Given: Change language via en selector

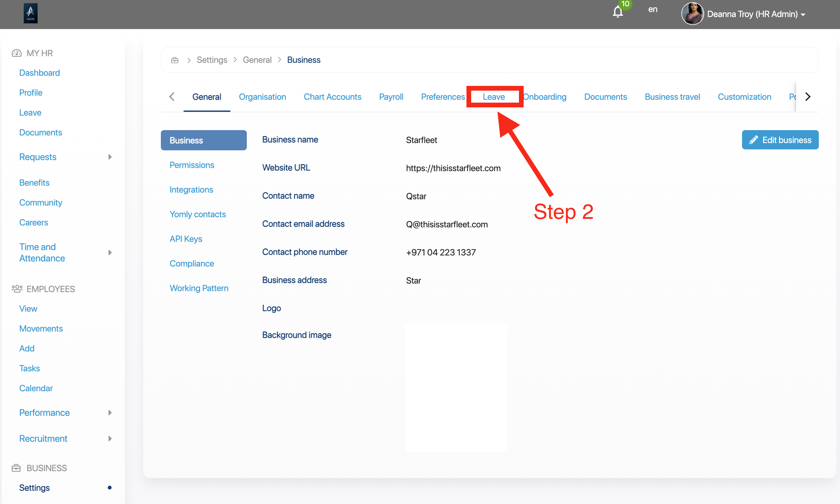Looking at the screenshot, I should [x=652, y=9].
